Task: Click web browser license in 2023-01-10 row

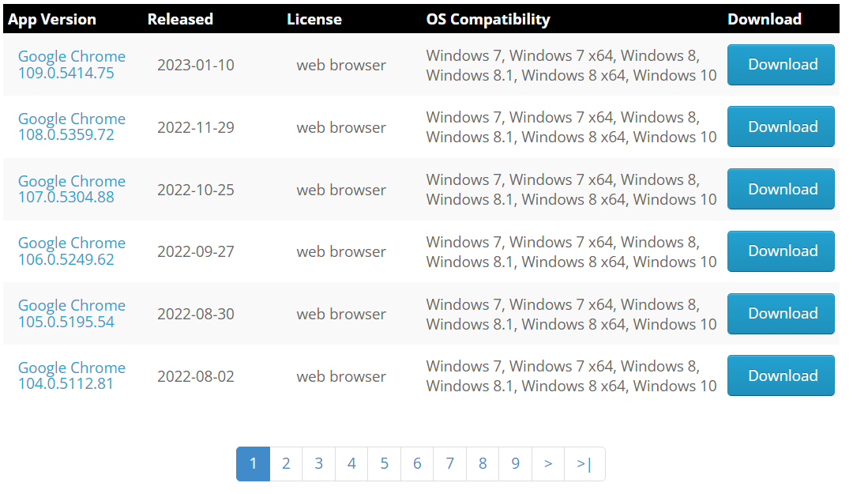Action: pyautogui.click(x=341, y=66)
